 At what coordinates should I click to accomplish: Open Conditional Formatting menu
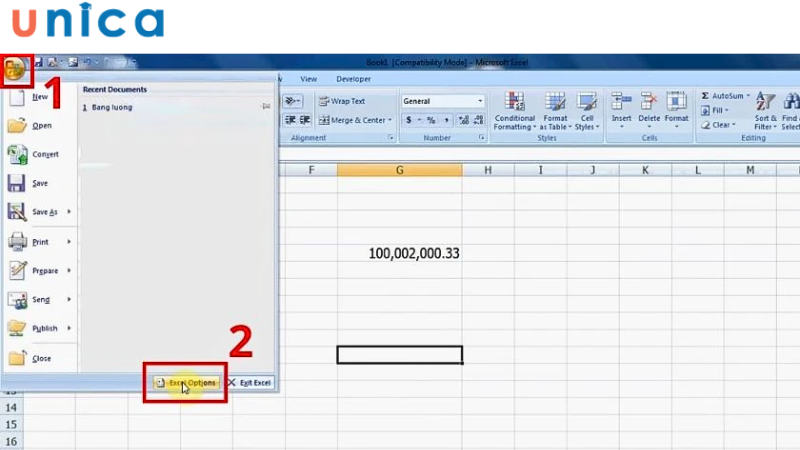pos(515,111)
